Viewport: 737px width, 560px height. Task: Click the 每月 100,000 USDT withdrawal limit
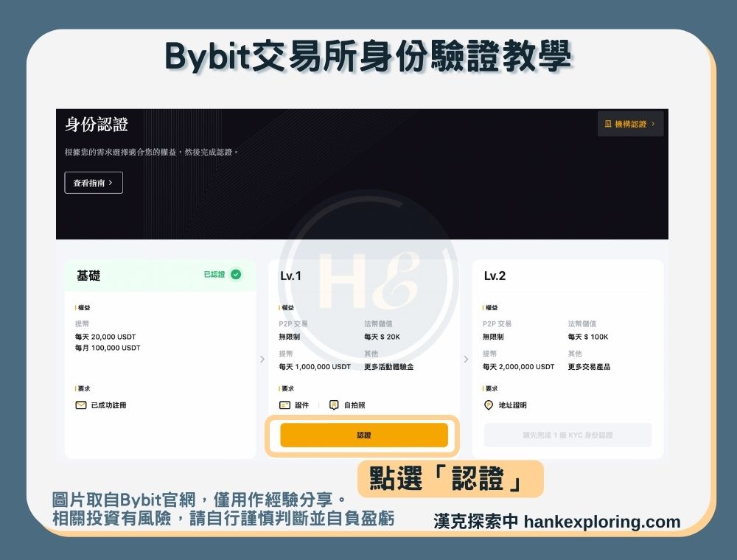pyautogui.click(x=108, y=348)
